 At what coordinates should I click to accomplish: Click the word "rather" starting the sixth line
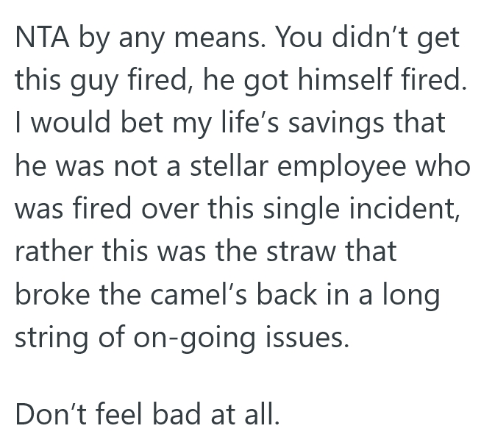(53, 251)
